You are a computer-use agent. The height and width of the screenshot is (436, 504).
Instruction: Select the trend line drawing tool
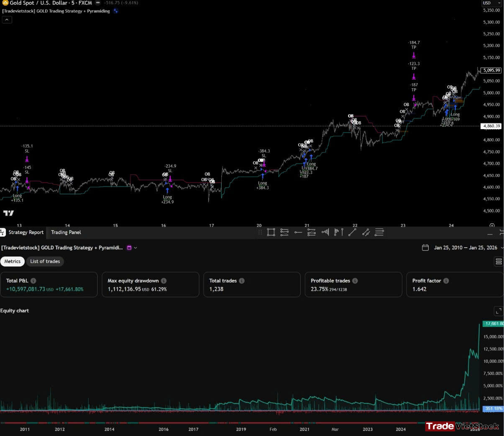(352, 232)
